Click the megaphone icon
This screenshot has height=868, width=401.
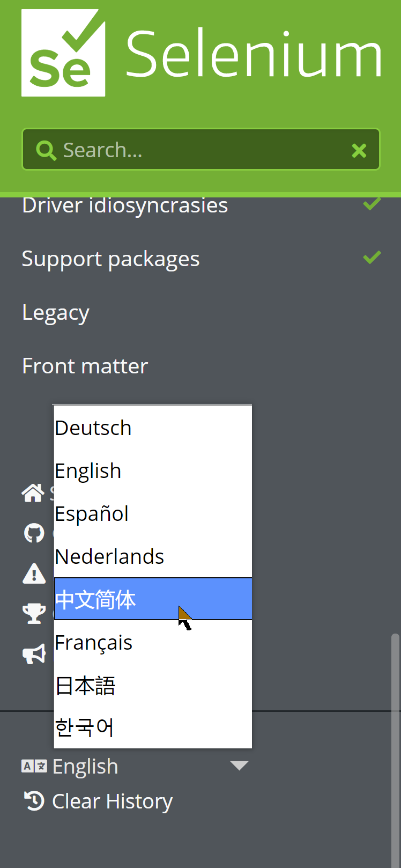[x=34, y=654]
